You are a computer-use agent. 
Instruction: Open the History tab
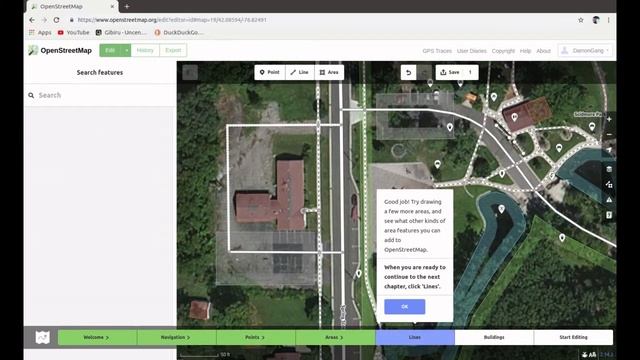(x=145, y=51)
